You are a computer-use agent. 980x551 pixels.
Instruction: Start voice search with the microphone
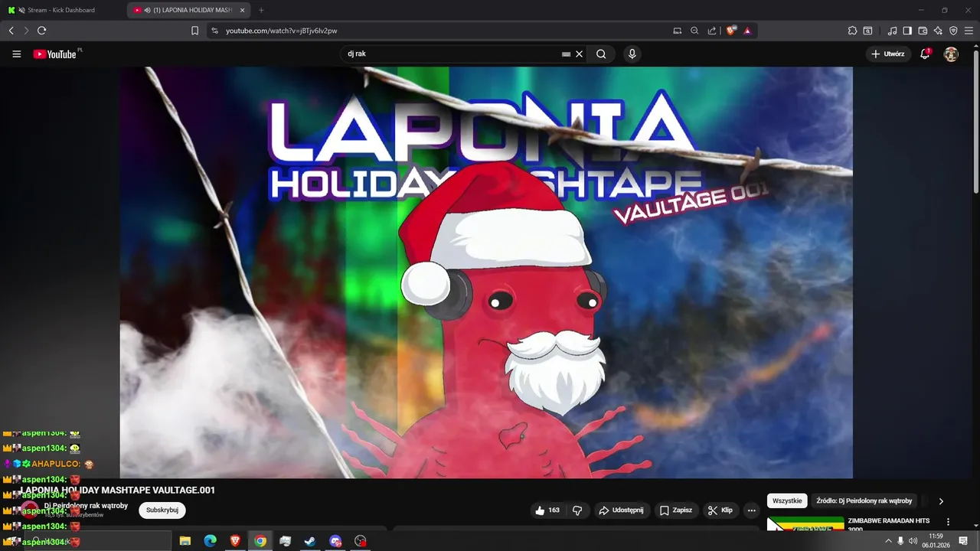[x=632, y=54]
